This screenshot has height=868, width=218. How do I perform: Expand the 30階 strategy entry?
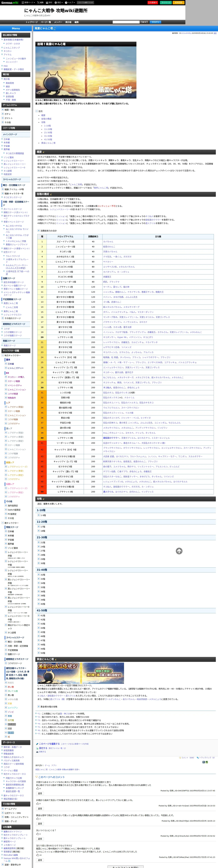(39, 563)
